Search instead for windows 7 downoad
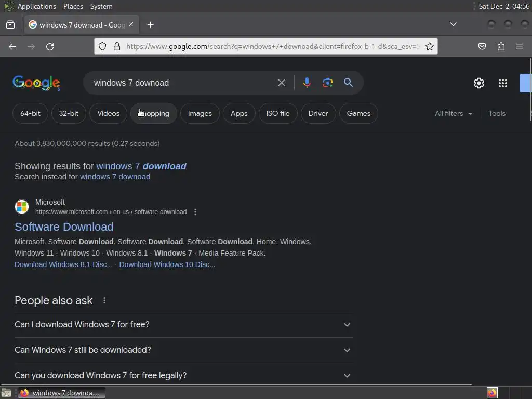This screenshot has height=399, width=532. [x=115, y=177]
